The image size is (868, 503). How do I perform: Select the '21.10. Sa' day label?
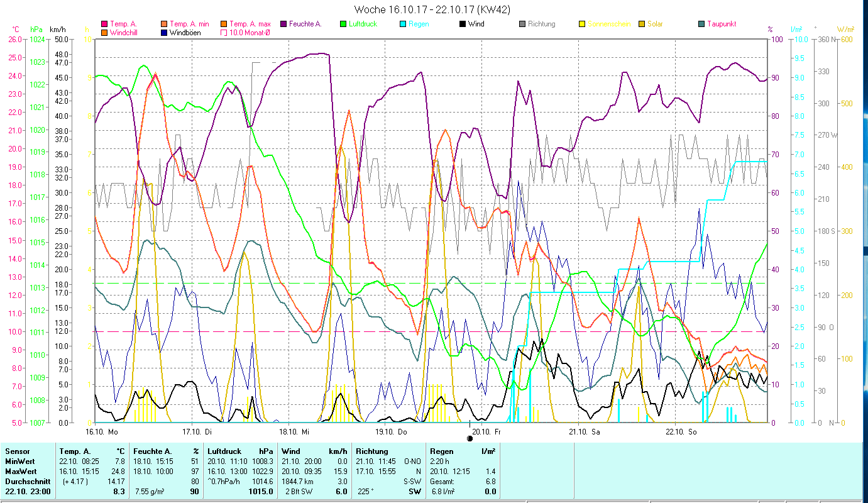[x=585, y=431]
